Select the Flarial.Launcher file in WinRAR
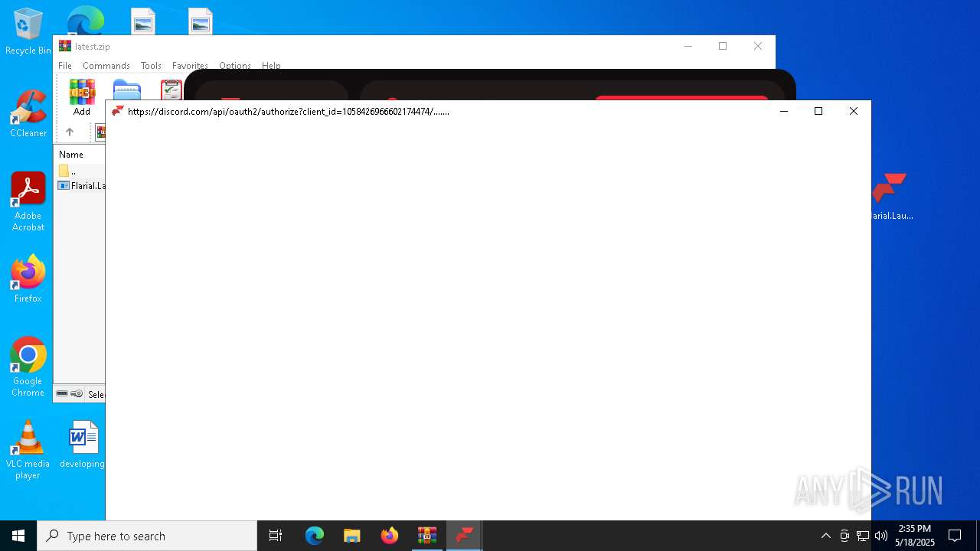The height and width of the screenshot is (551, 980). click(x=82, y=186)
